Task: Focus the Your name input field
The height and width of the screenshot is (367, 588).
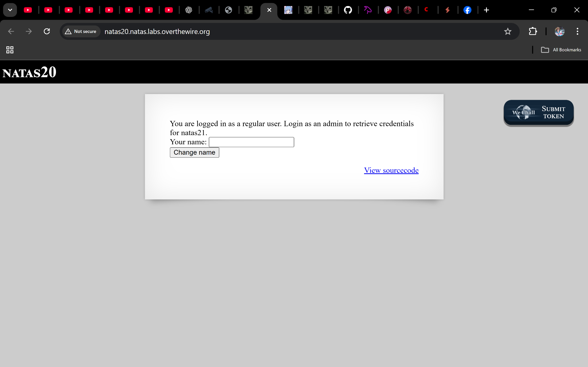Action: coord(251,142)
